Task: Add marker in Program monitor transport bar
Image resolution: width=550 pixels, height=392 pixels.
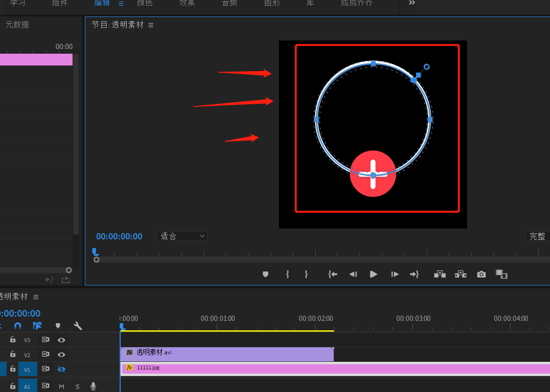Action: tap(265, 274)
